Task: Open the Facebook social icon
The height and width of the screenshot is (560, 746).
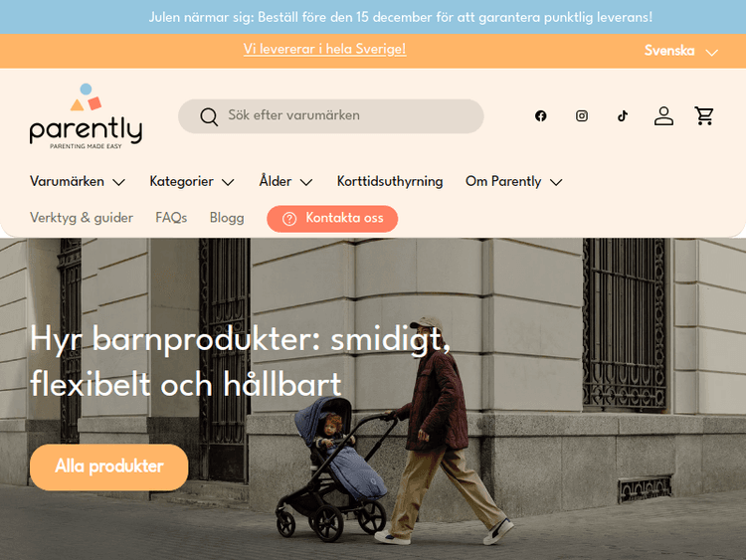Action: click(x=540, y=115)
